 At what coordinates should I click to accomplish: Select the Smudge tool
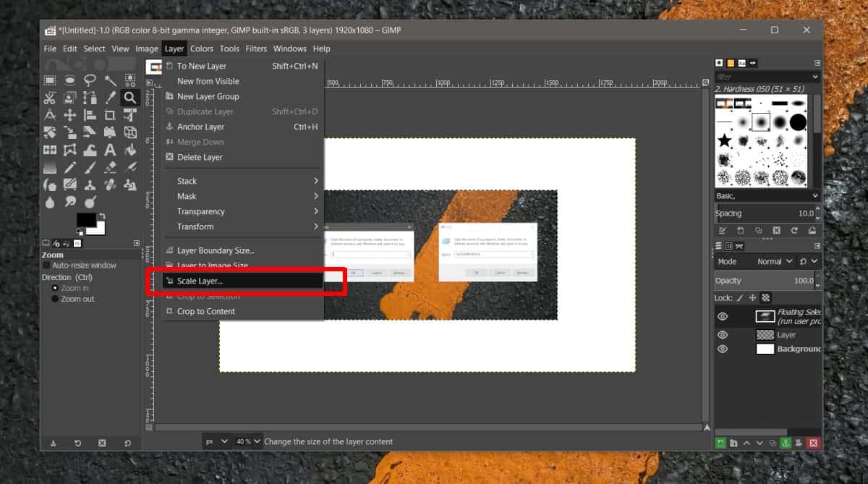point(70,202)
